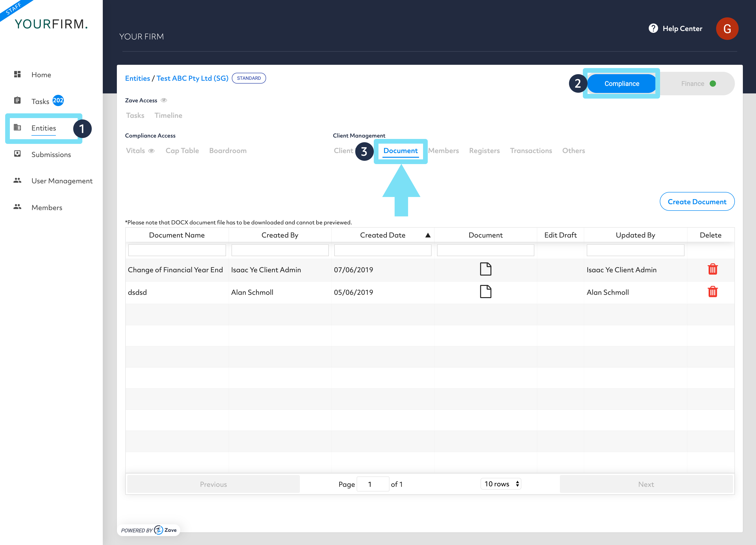Image resolution: width=756 pixels, height=545 pixels.
Task: Select 'Change of Financial Year End' document name
Action: pyautogui.click(x=175, y=270)
